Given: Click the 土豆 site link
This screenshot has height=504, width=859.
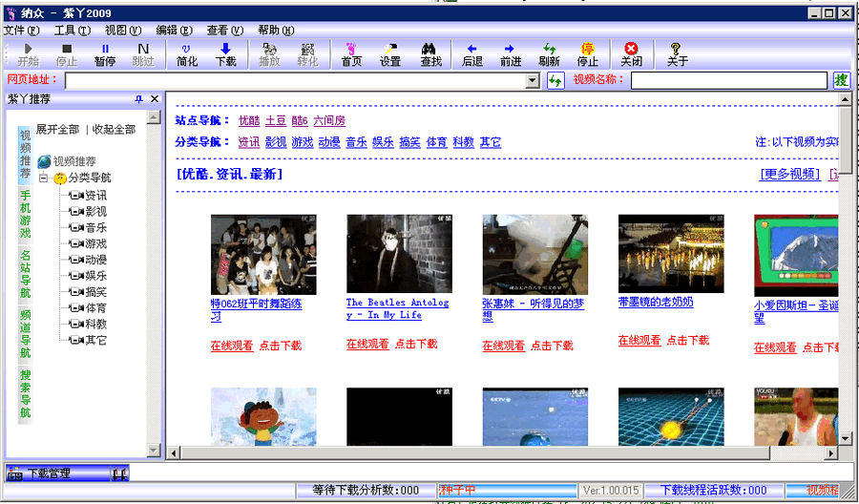Looking at the screenshot, I should point(276,120).
